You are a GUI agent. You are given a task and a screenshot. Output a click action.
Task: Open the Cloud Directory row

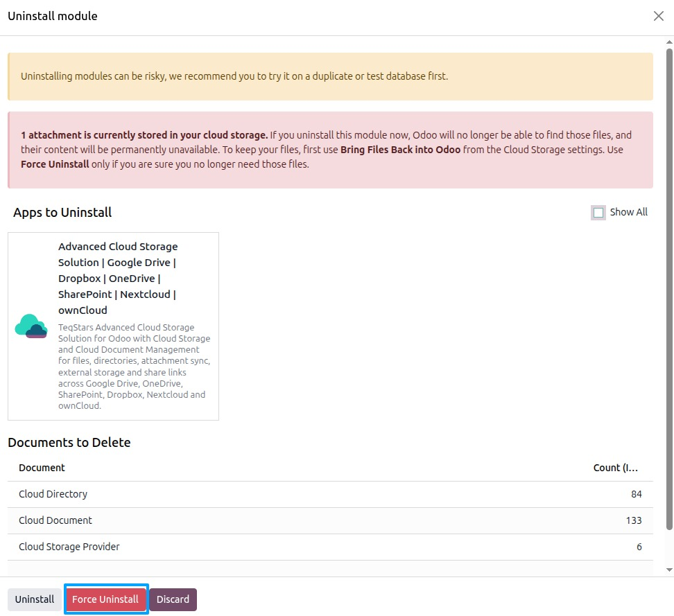pos(330,494)
